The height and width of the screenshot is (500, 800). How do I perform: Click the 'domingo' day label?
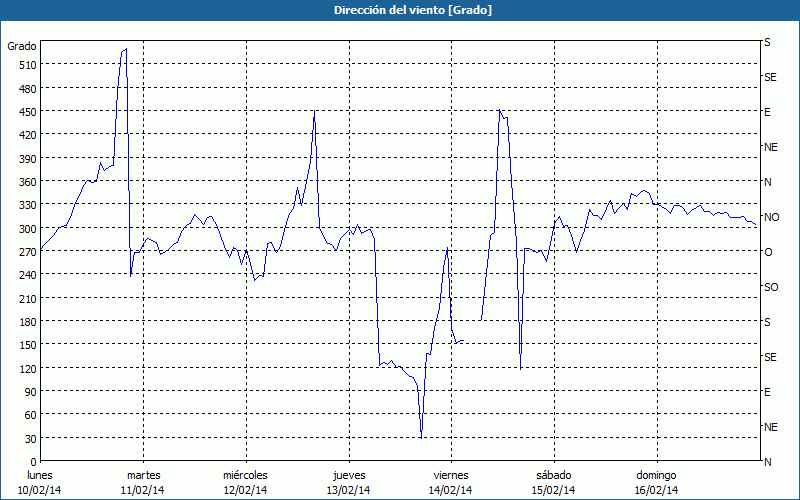click(x=656, y=475)
